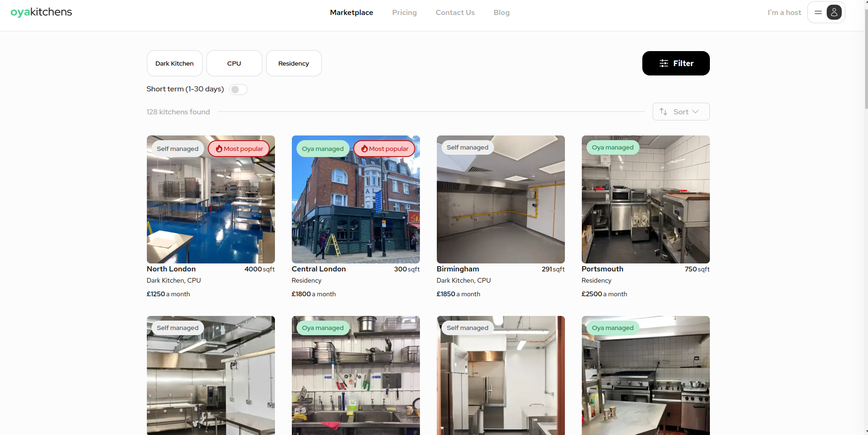Click flame icon on North London listing
The image size is (868, 435).
click(x=219, y=149)
